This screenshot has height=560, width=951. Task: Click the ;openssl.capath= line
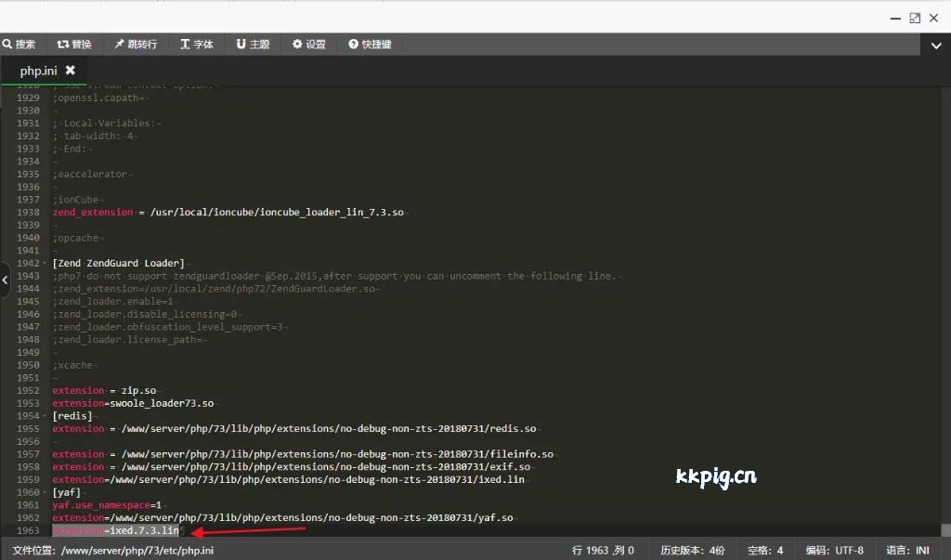pyautogui.click(x=98, y=98)
